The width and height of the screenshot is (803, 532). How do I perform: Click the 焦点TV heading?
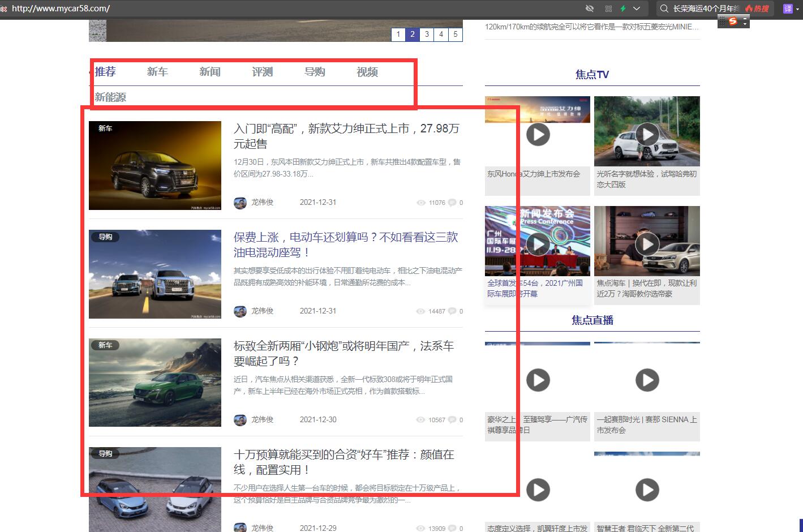tap(592, 74)
